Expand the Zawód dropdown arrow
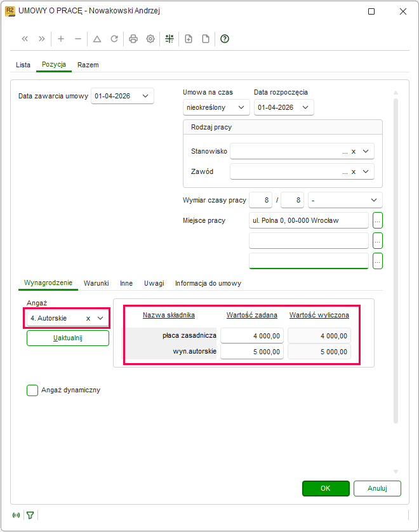Viewport: 419px width, 532px height. pyautogui.click(x=366, y=171)
